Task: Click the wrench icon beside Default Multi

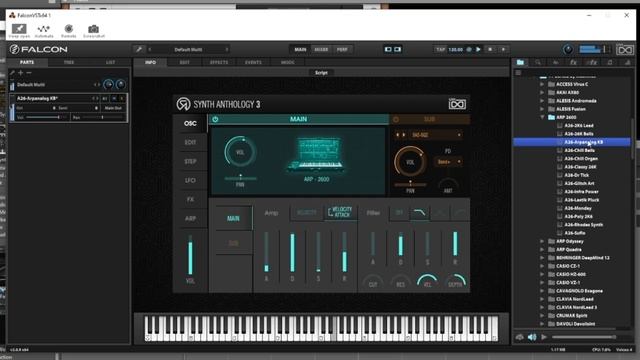Action: click(139, 49)
